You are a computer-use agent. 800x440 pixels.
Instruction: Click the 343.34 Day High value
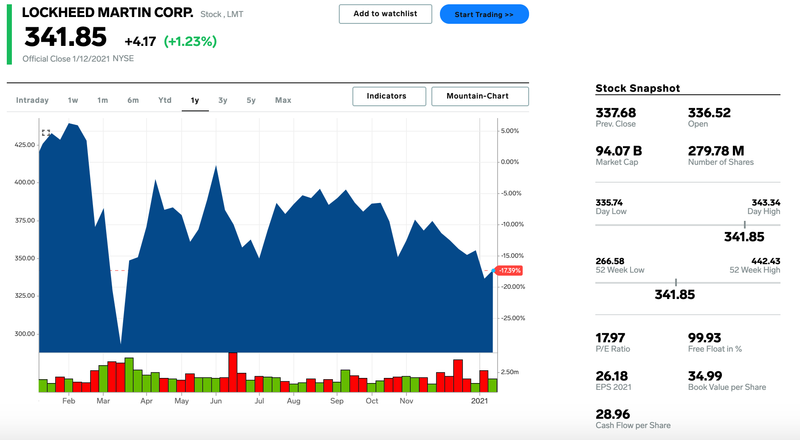click(x=766, y=203)
